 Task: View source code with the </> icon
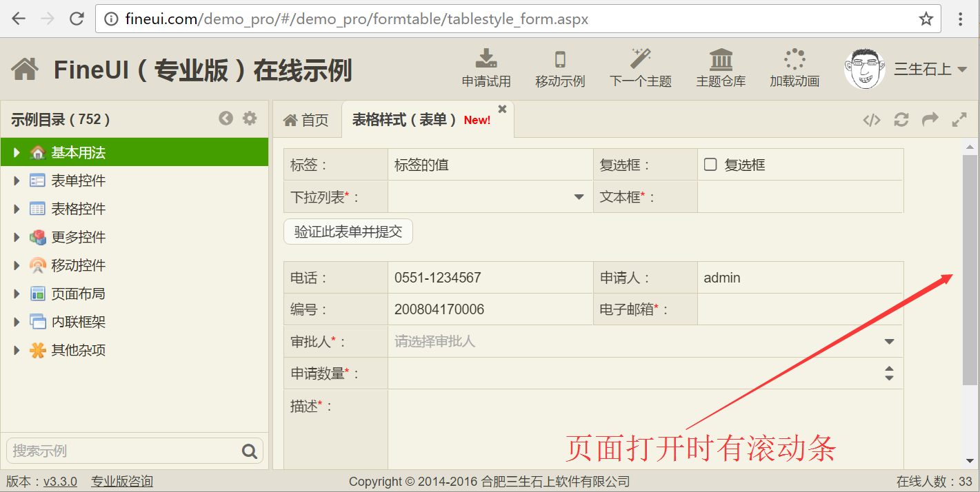click(x=872, y=120)
